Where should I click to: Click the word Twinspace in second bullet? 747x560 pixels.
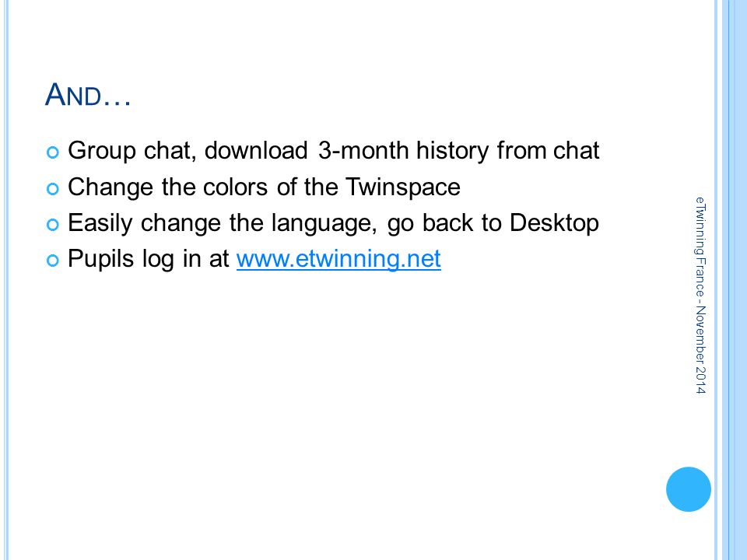click(402, 187)
